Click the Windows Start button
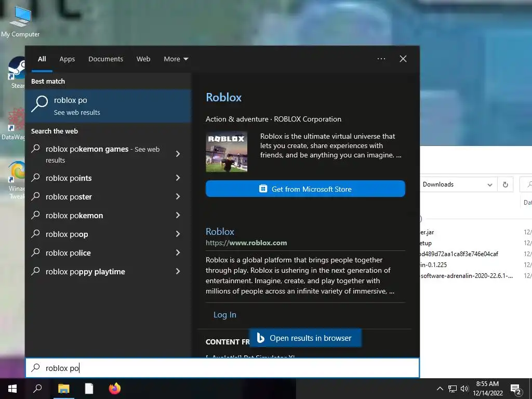 [12, 389]
